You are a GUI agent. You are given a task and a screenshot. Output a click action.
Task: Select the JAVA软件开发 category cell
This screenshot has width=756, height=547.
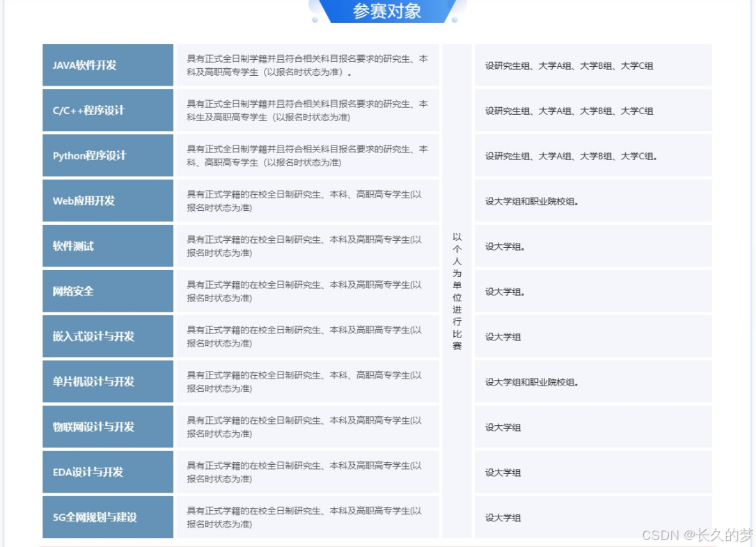tap(108, 65)
